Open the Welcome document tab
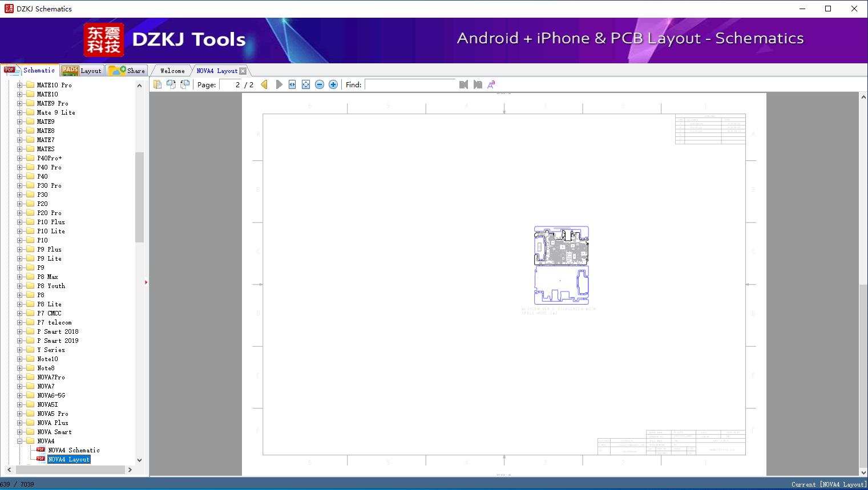Viewport: 868px width, 490px height. click(x=172, y=71)
